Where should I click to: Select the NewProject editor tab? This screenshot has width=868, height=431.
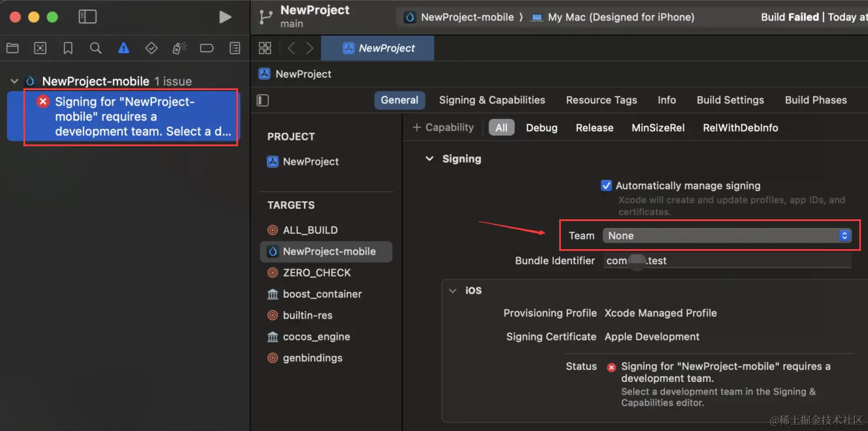point(378,48)
